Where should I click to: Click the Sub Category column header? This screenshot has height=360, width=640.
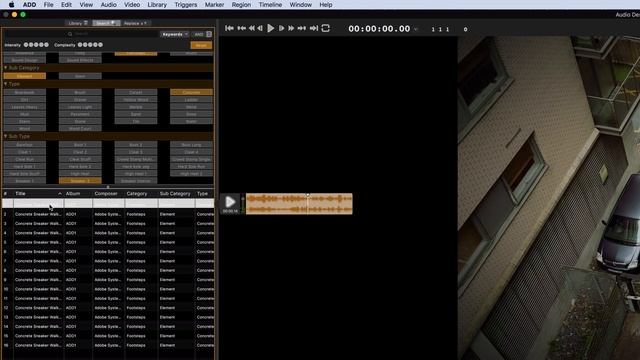pyautogui.click(x=176, y=193)
